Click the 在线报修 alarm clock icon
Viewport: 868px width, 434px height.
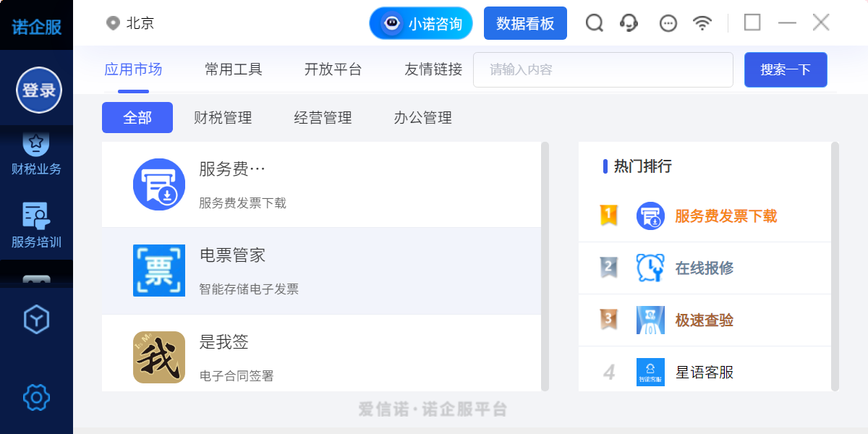click(x=650, y=268)
